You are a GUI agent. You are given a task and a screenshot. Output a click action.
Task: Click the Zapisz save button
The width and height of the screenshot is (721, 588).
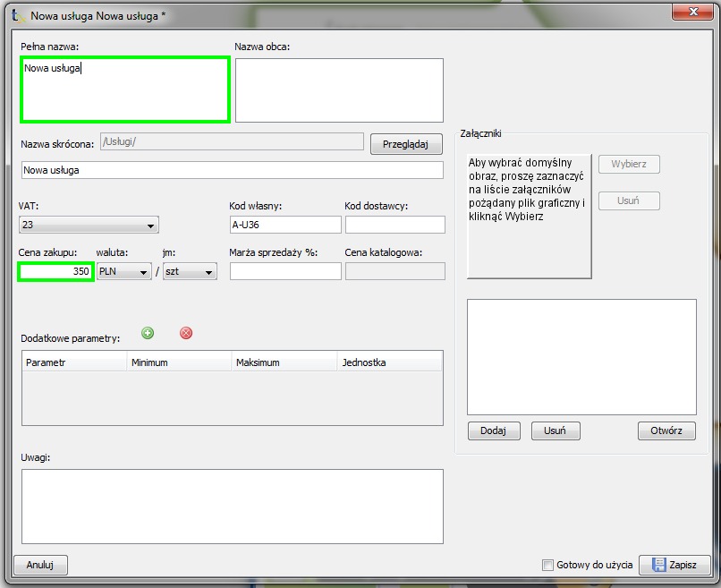tap(674, 565)
